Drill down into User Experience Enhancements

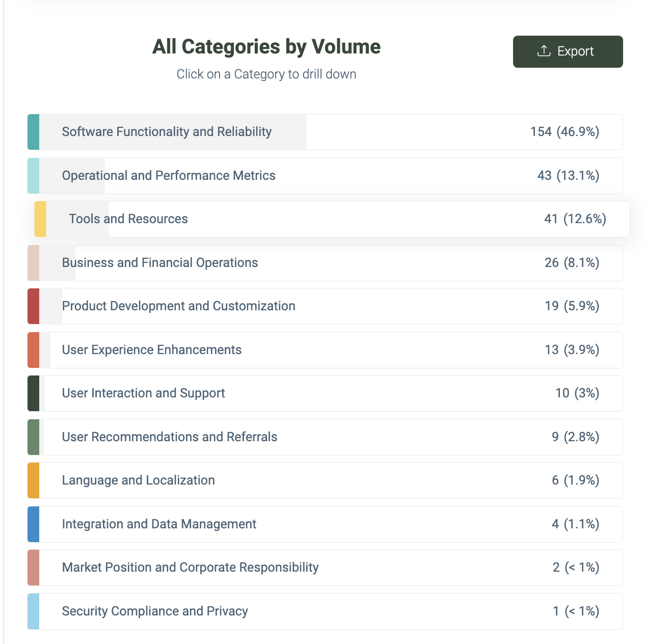click(325, 350)
